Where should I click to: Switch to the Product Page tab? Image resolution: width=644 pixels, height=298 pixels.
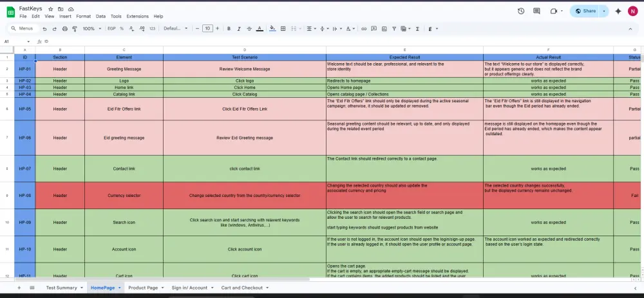click(143, 288)
